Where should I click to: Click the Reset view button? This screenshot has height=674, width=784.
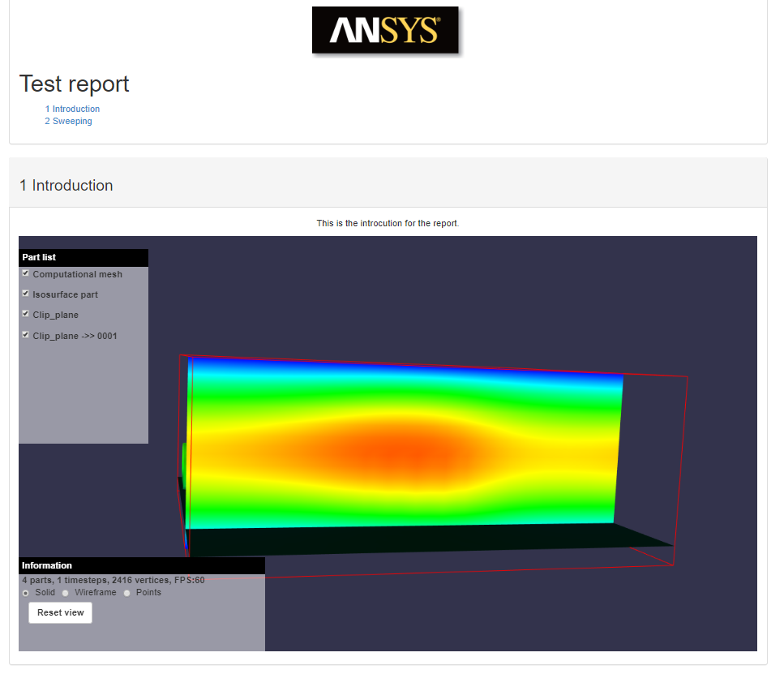pos(61,612)
